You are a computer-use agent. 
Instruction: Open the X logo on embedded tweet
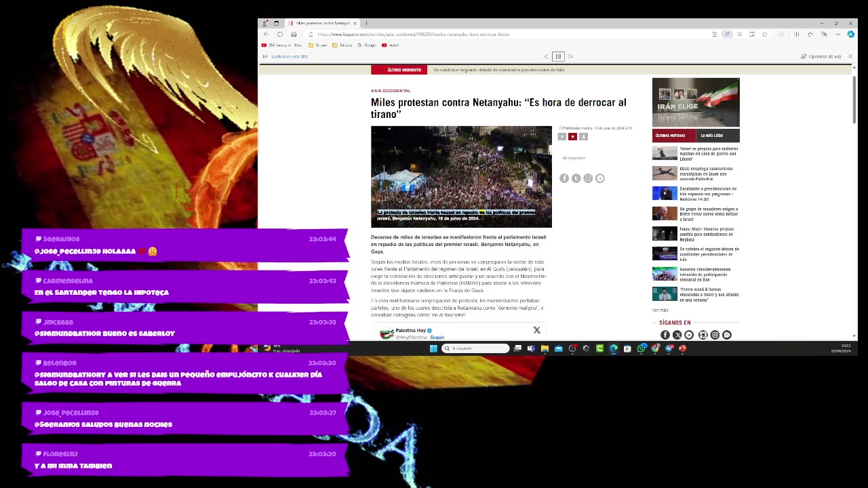point(536,330)
